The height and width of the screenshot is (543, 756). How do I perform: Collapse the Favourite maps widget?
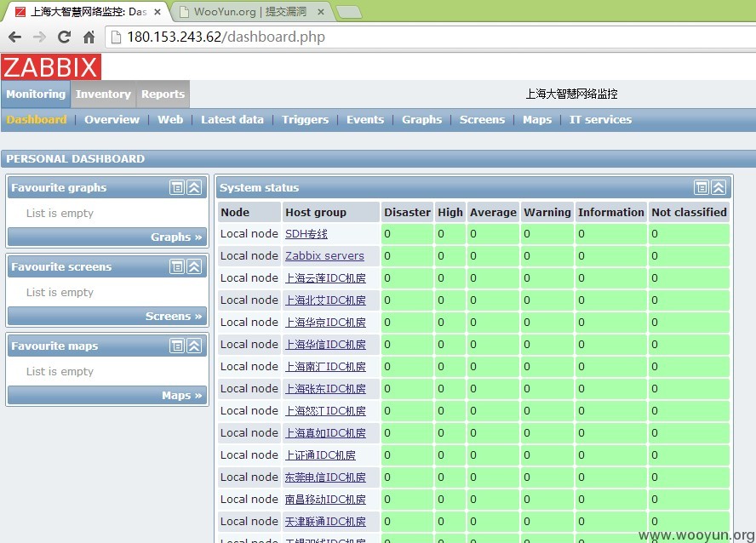click(194, 346)
